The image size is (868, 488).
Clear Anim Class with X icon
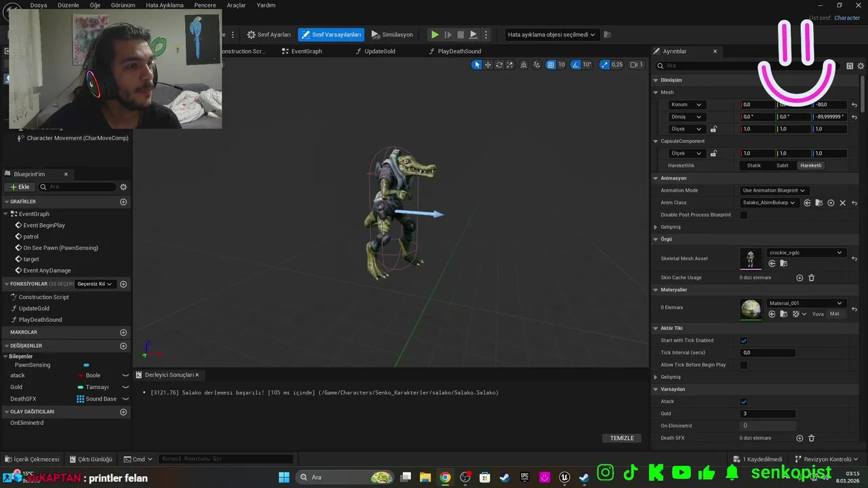pyautogui.click(x=843, y=203)
